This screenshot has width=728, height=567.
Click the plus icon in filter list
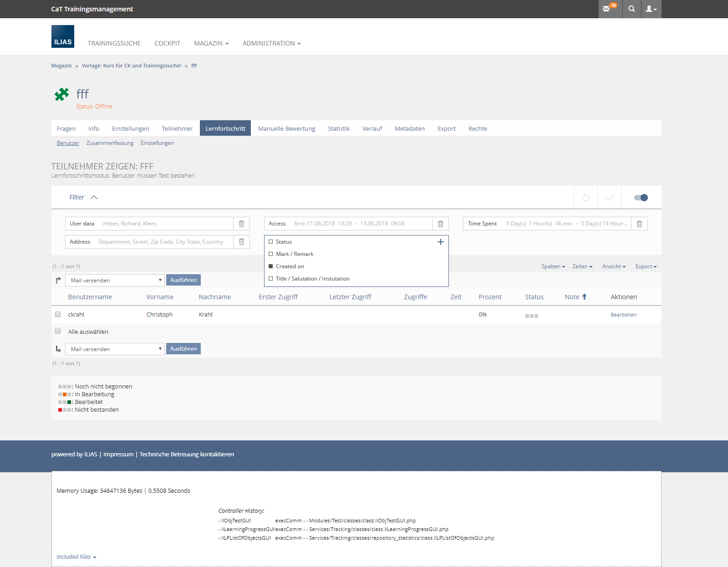(440, 242)
